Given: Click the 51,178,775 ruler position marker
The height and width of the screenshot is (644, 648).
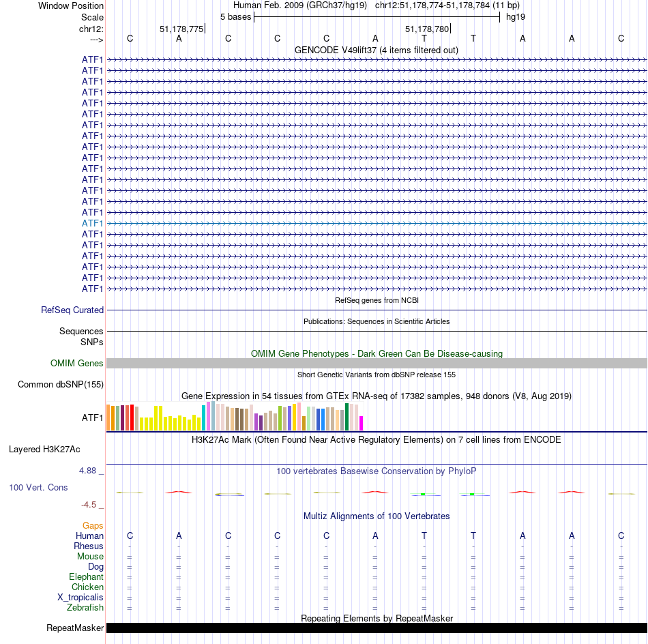Looking at the screenshot, I should [182, 29].
